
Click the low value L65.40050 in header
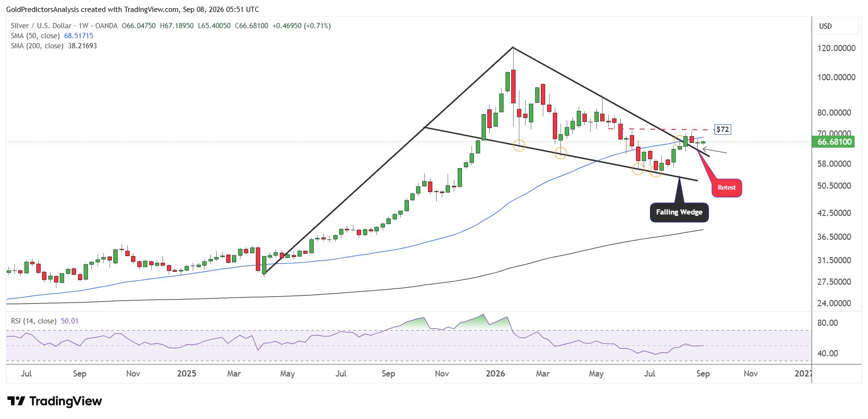214,26
